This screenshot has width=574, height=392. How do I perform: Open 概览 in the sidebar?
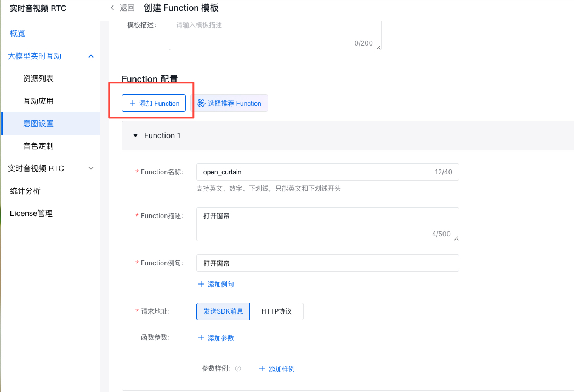pyautogui.click(x=18, y=33)
